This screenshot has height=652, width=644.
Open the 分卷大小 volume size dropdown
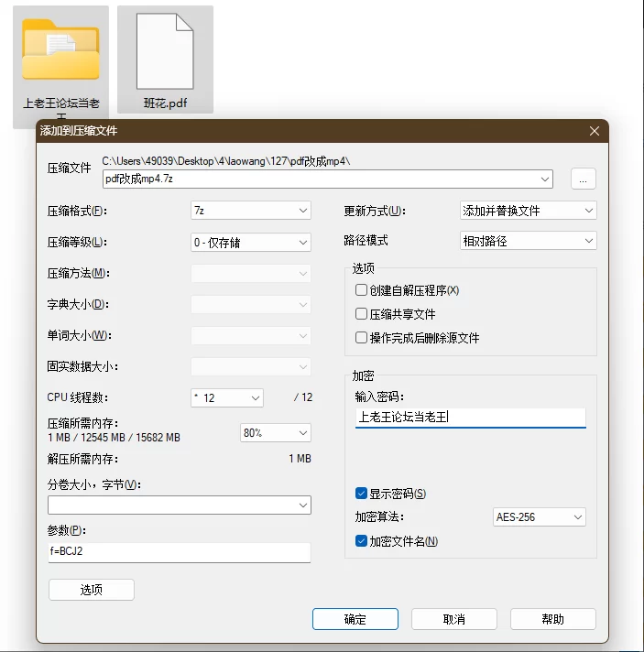(180, 505)
